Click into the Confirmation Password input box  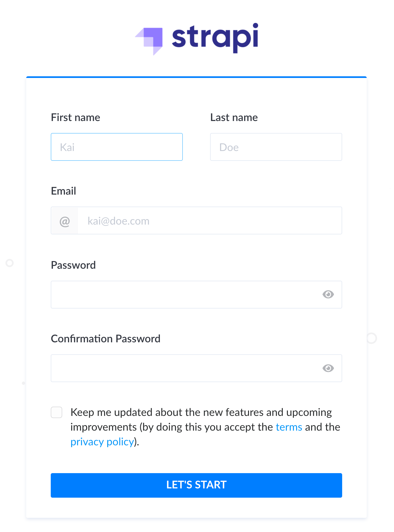pos(196,368)
